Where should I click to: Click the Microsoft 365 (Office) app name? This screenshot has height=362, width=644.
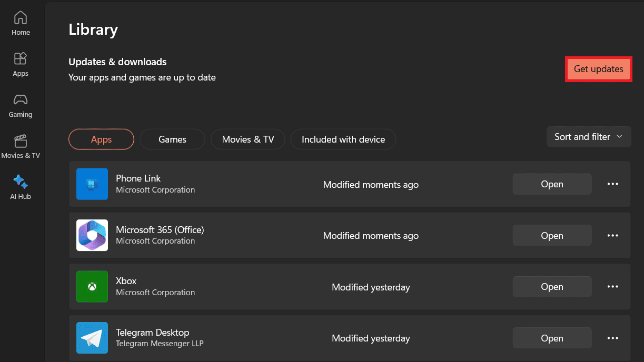[x=160, y=230]
